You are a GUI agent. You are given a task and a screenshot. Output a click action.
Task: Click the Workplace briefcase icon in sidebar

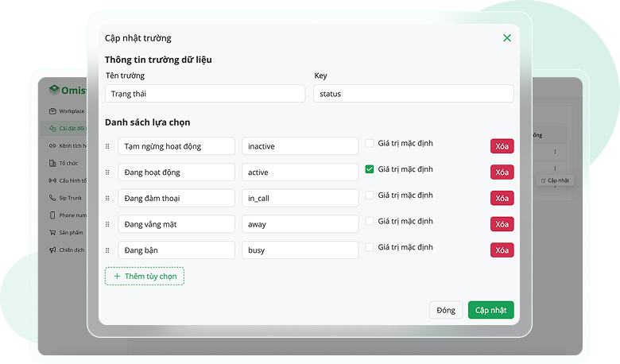[x=53, y=111]
